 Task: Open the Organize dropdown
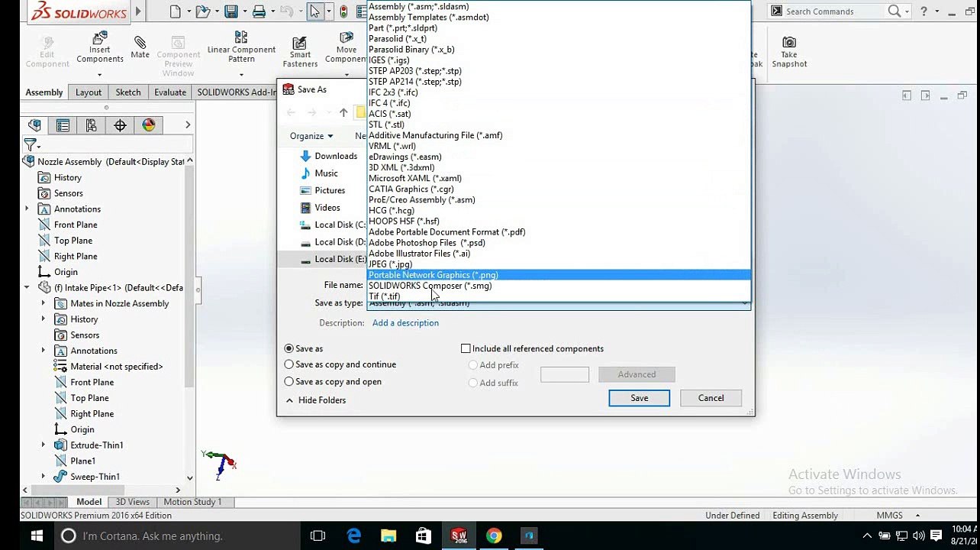click(x=311, y=136)
